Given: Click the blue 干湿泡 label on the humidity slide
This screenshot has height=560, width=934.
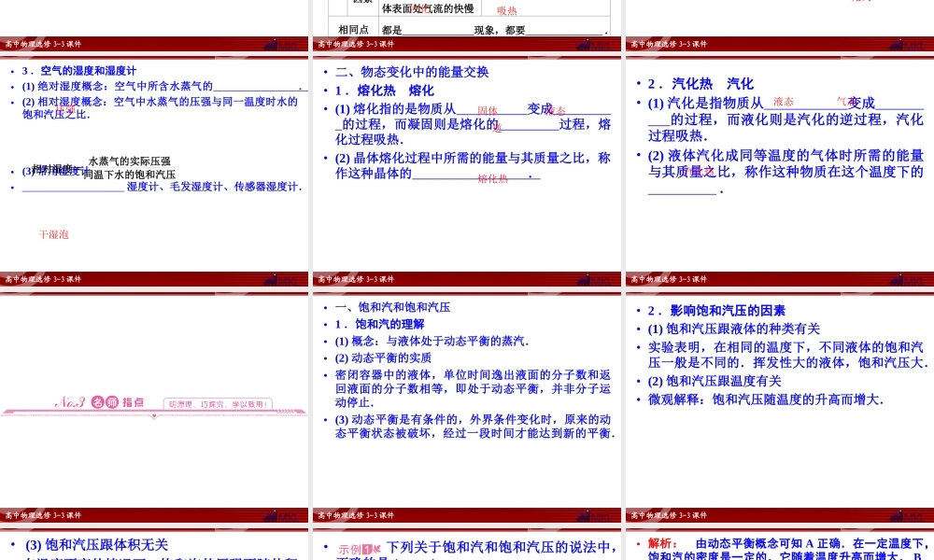Looking at the screenshot, I should pos(53,234).
